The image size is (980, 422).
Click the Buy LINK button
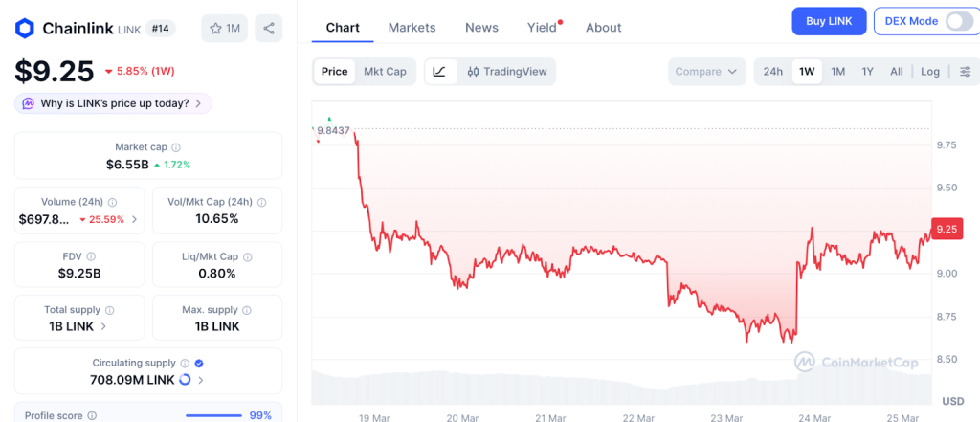click(829, 21)
